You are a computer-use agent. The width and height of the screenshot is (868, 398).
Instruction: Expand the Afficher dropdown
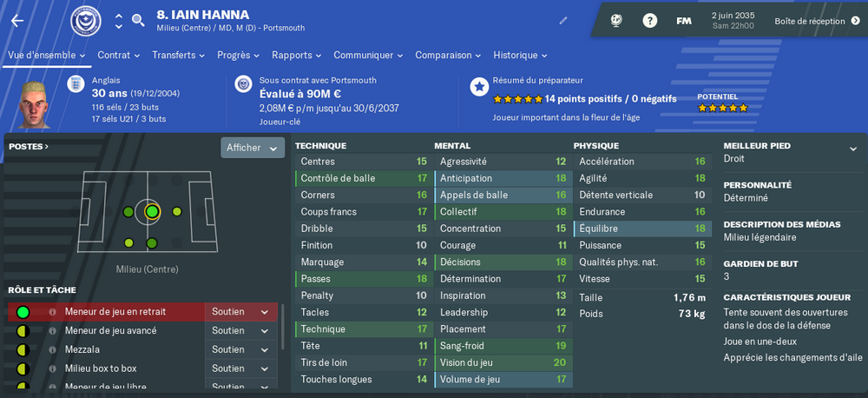[x=253, y=148]
